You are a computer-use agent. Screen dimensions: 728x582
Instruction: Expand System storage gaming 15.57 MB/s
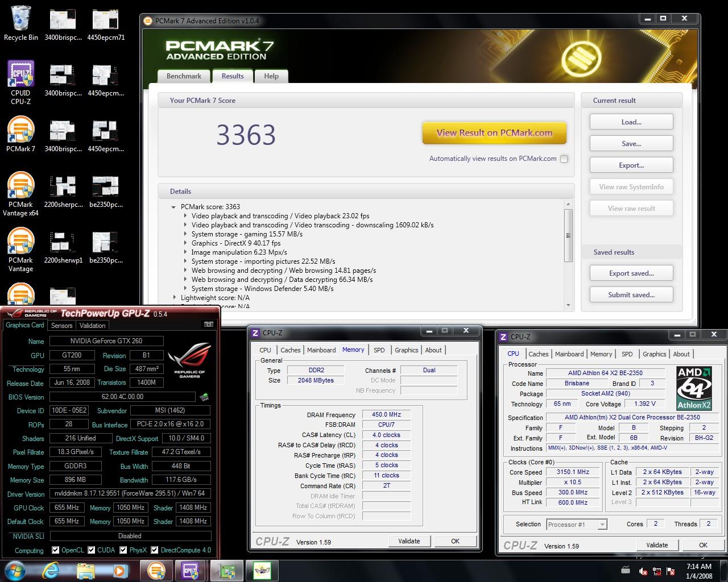[185, 234]
